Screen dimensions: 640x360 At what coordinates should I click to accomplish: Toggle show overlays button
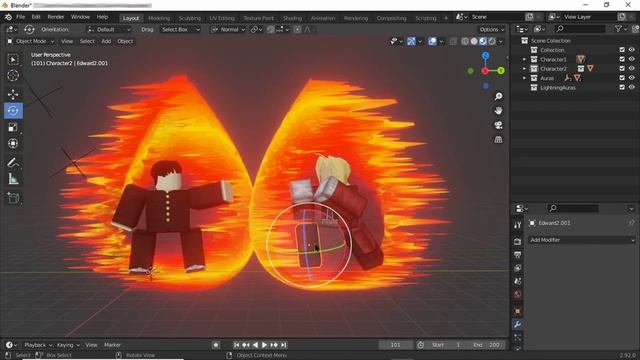pyautogui.click(x=432, y=41)
